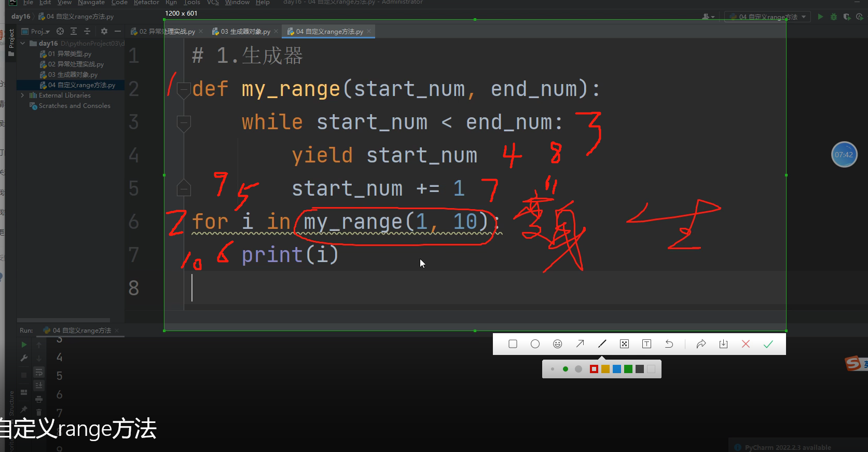The width and height of the screenshot is (868, 452).
Task: Click the 07:42 recording timer bubble
Action: click(x=844, y=155)
